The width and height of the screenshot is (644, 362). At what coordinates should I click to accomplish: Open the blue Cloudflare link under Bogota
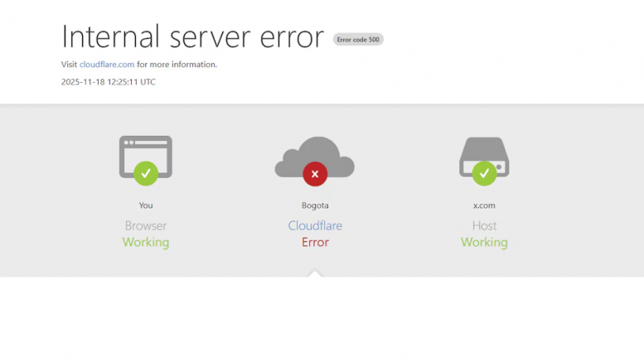pyautogui.click(x=315, y=225)
